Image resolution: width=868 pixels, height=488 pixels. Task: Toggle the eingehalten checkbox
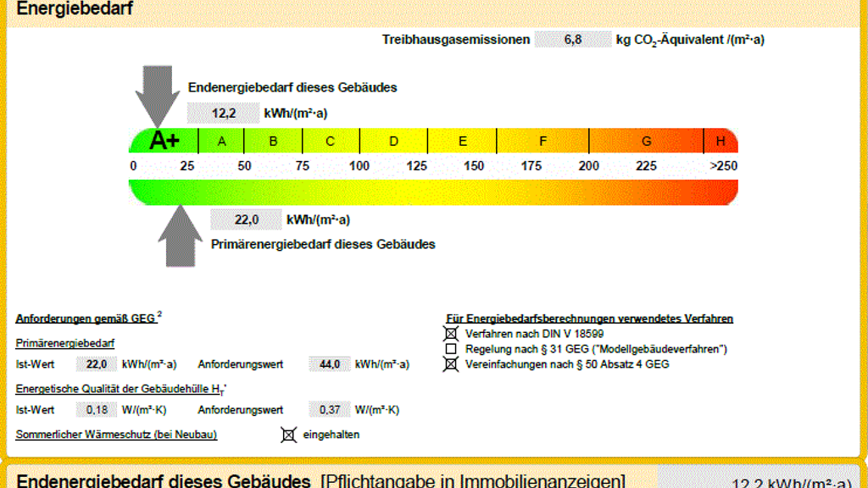tap(289, 435)
